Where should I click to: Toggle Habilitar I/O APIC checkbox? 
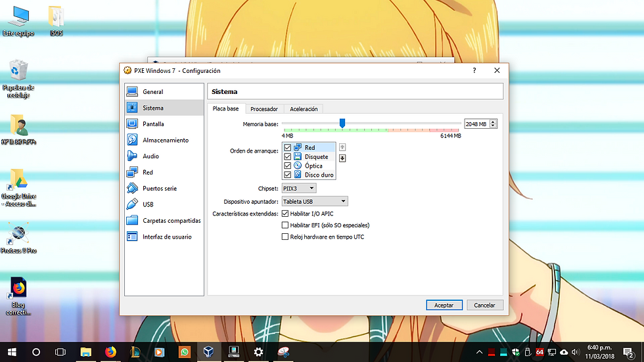pyautogui.click(x=285, y=214)
